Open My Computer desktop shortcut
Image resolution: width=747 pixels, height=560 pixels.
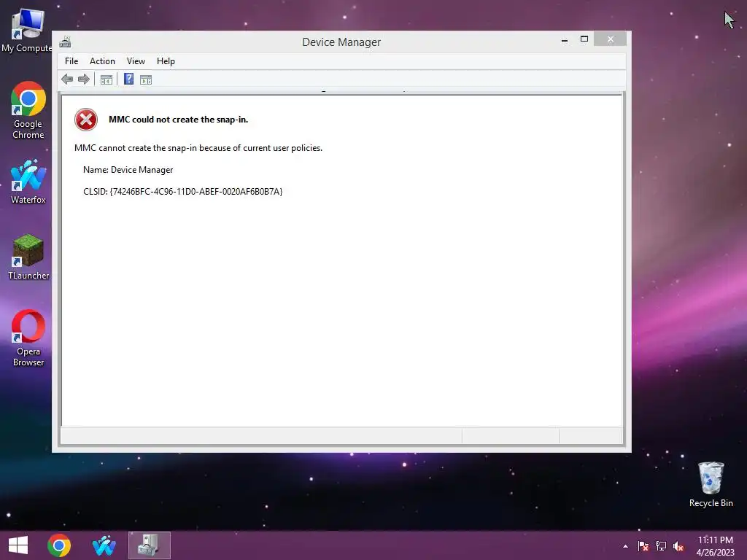pos(27,31)
